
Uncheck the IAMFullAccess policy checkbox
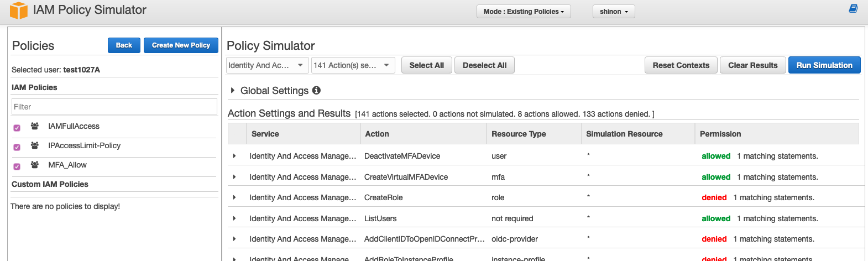point(17,128)
